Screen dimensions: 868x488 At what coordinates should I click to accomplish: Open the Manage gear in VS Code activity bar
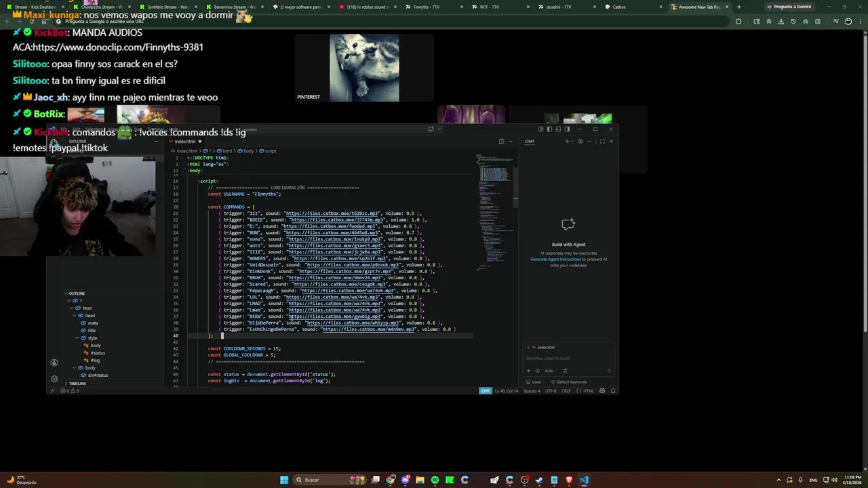54,379
